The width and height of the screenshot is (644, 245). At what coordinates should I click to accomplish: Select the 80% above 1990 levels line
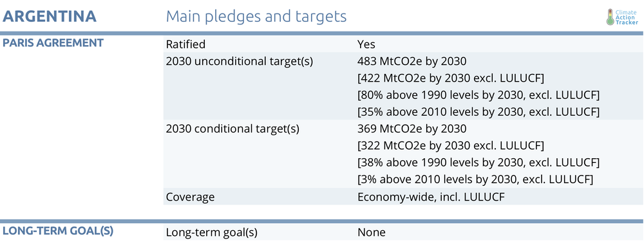coord(479,95)
